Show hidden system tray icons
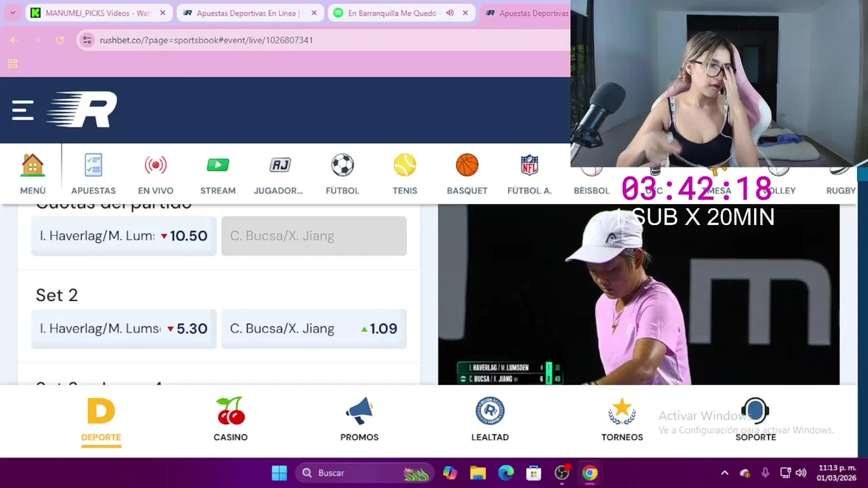Viewport: 868px width, 488px height. click(x=724, y=473)
